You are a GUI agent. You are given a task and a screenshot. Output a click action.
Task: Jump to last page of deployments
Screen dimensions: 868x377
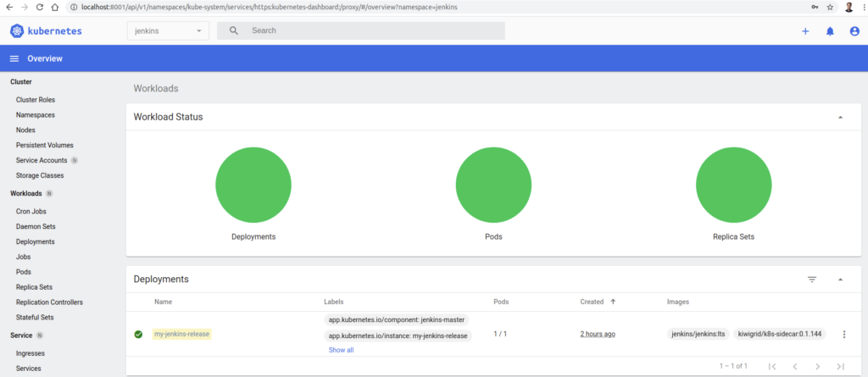coord(840,366)
